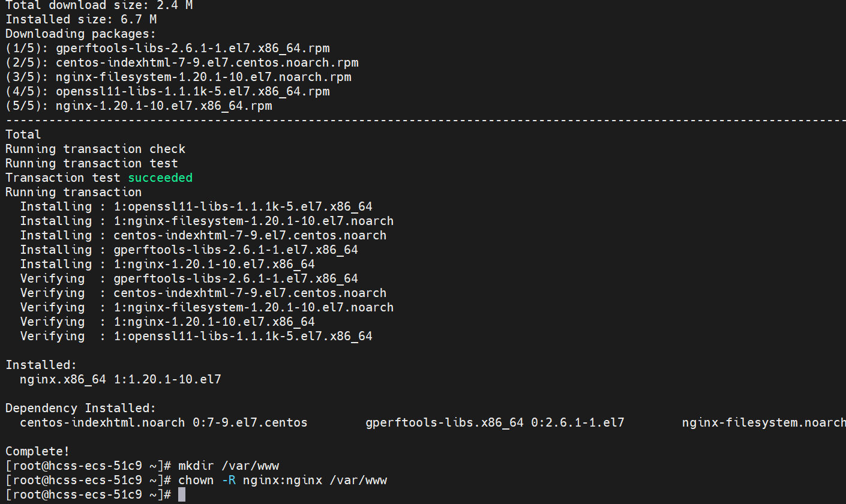Click the "Dependency Installed:" heading
Screen dimensions: 846x504
coord(80,408)
